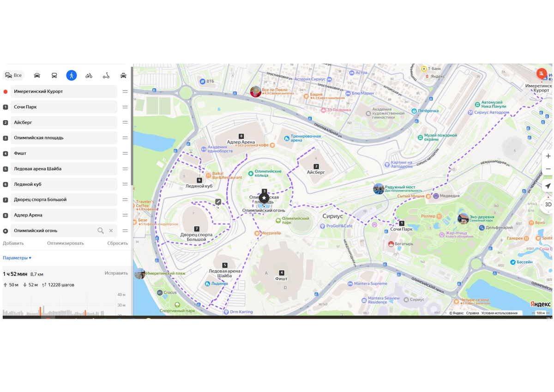Open the 'Условия использования' link
The image size is (554, 392).
[500, 313]
